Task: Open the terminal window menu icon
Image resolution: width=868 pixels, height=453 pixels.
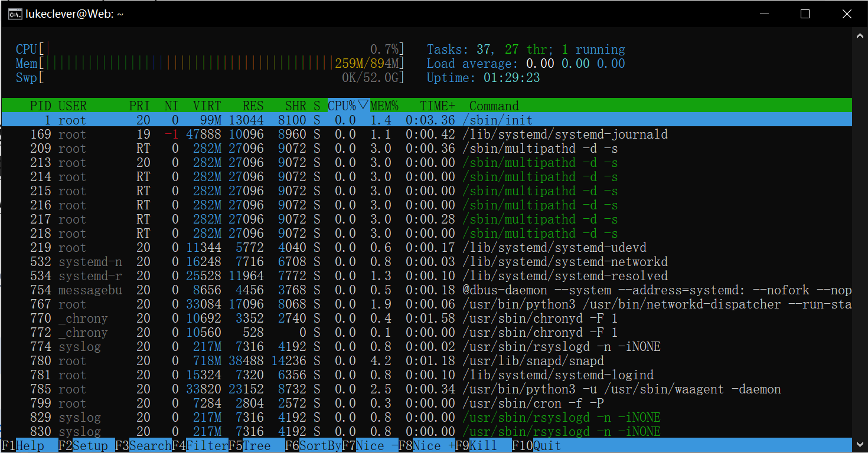Action: [x=14, y=13]
